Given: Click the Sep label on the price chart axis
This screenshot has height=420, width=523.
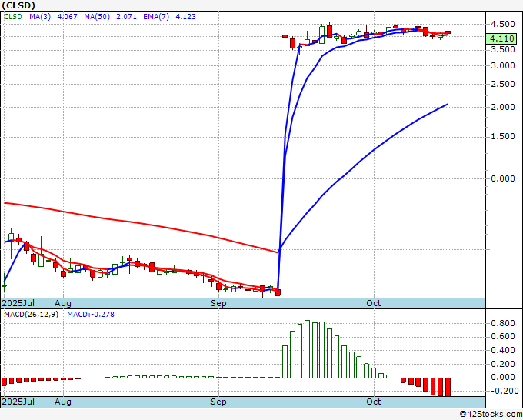Looking at the screenshot, I should 218,303.
